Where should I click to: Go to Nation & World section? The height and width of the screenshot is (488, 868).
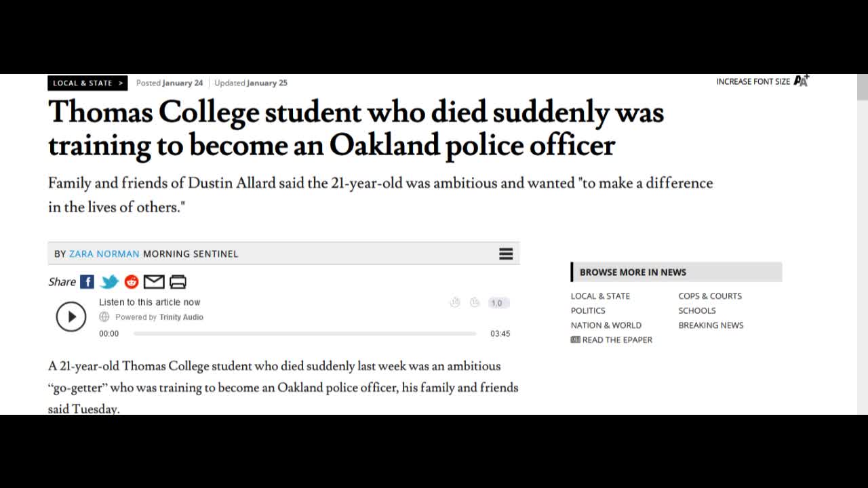click(606, 325)
